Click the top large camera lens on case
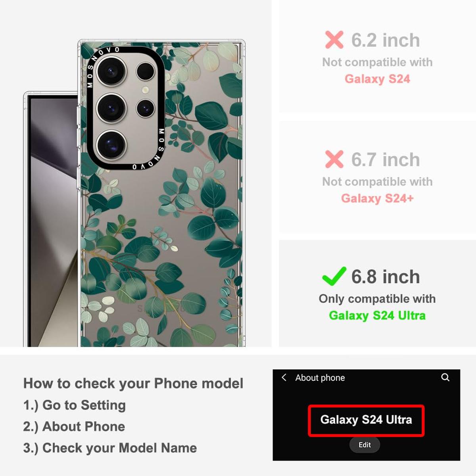Screen dimensions: 476x476 (111, 71)
